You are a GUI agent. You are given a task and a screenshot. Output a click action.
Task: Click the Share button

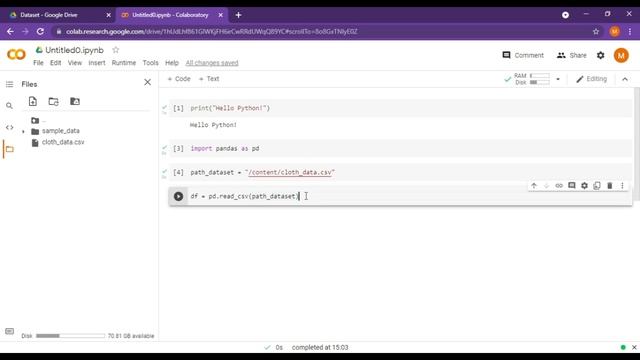571,55
